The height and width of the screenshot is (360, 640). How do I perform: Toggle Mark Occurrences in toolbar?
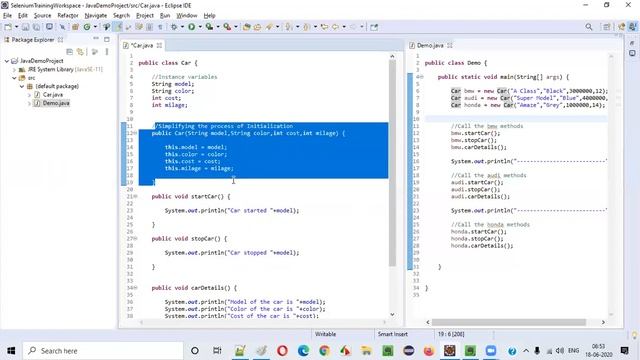118,27
